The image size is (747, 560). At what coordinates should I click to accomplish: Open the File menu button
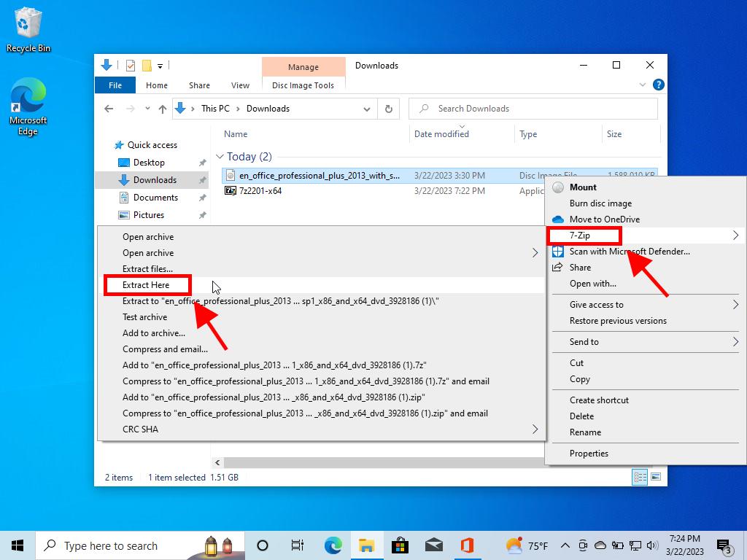(115, 85)
